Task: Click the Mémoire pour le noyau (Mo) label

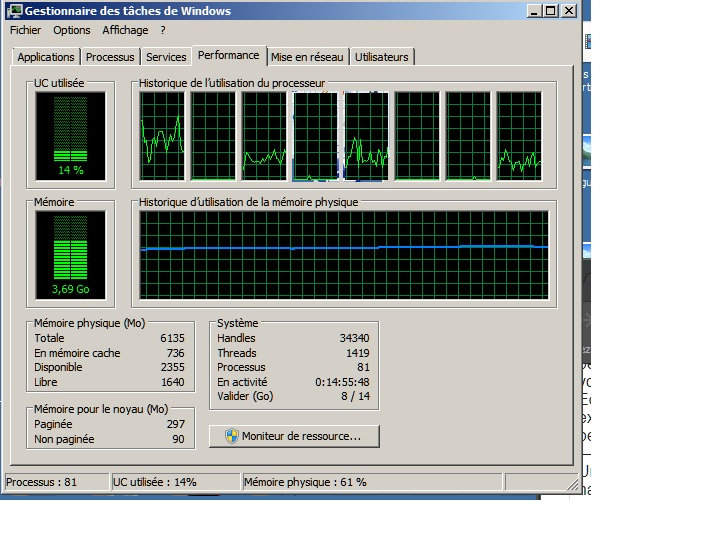Action: coord(101,409)
